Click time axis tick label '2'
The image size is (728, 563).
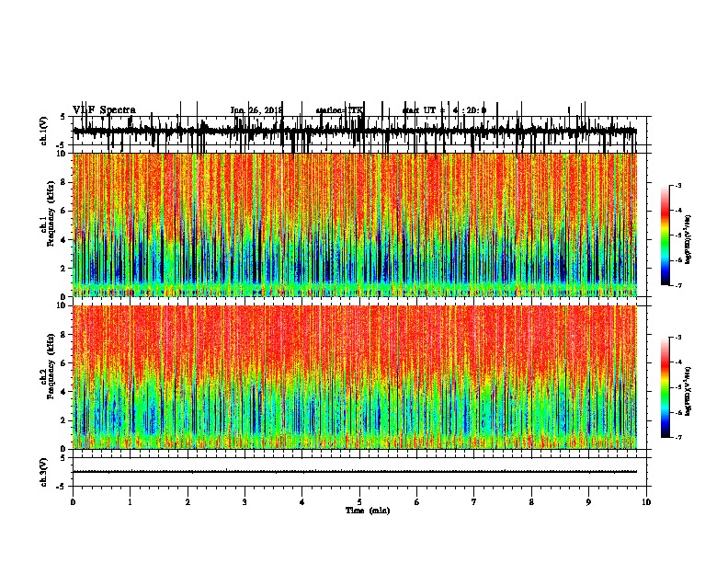[x=188, y=502]
